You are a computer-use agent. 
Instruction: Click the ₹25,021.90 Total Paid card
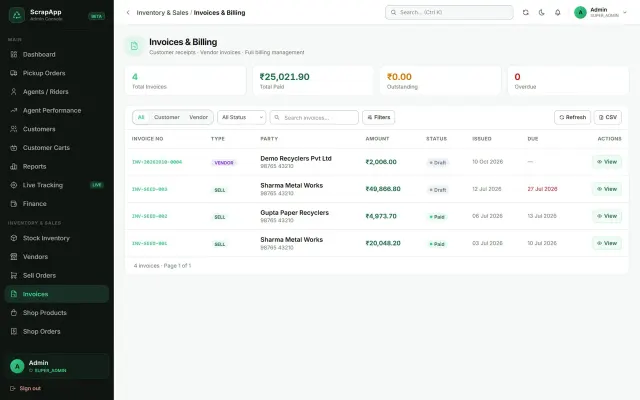(x=313, y=81)
